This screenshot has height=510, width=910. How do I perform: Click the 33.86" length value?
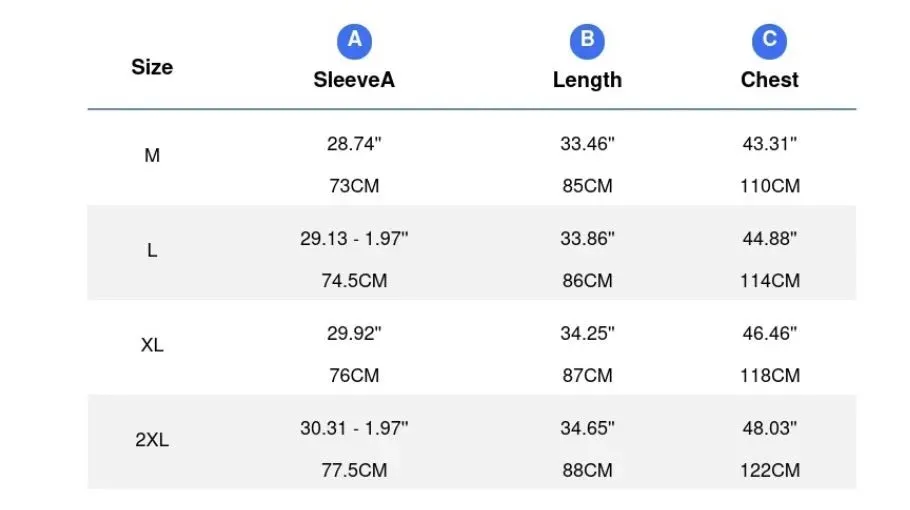click(587, 238)
